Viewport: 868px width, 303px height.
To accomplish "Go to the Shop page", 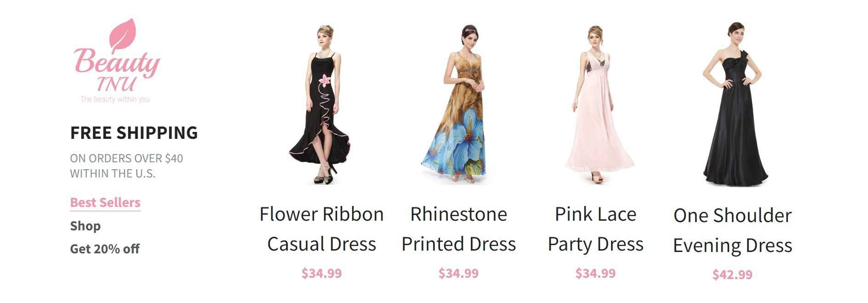I will 85,226.
